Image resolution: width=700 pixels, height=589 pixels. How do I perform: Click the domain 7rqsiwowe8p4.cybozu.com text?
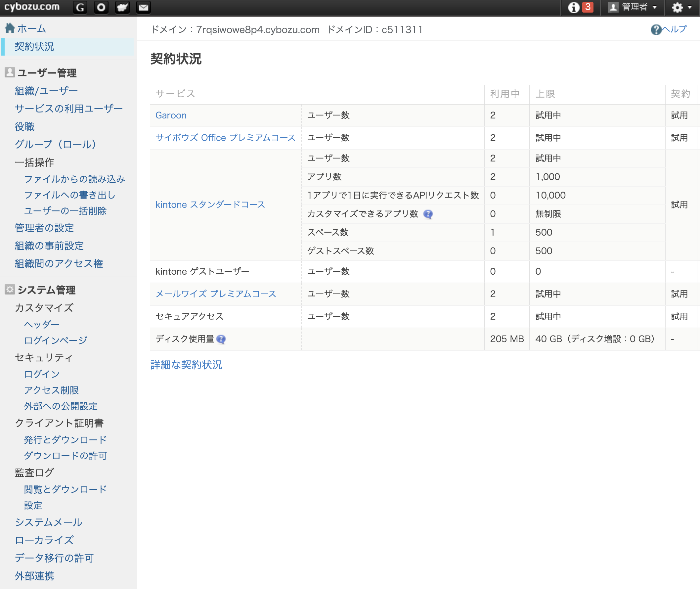pos(258,30)
